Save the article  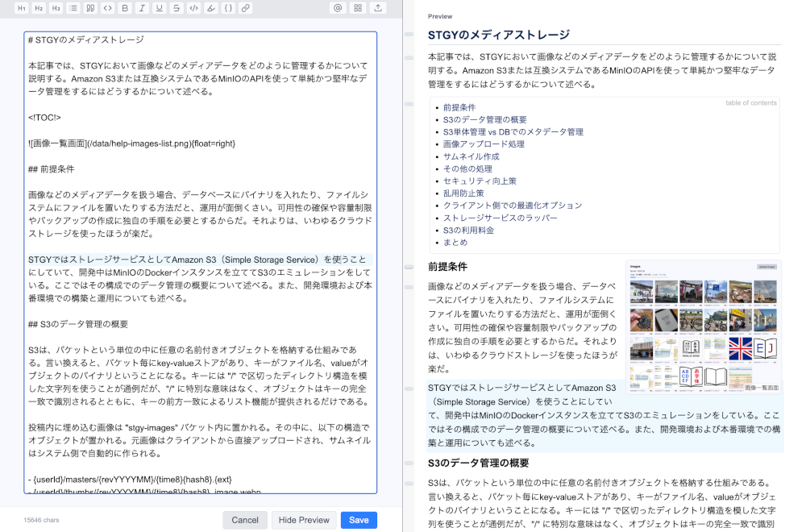click(359, 520)
